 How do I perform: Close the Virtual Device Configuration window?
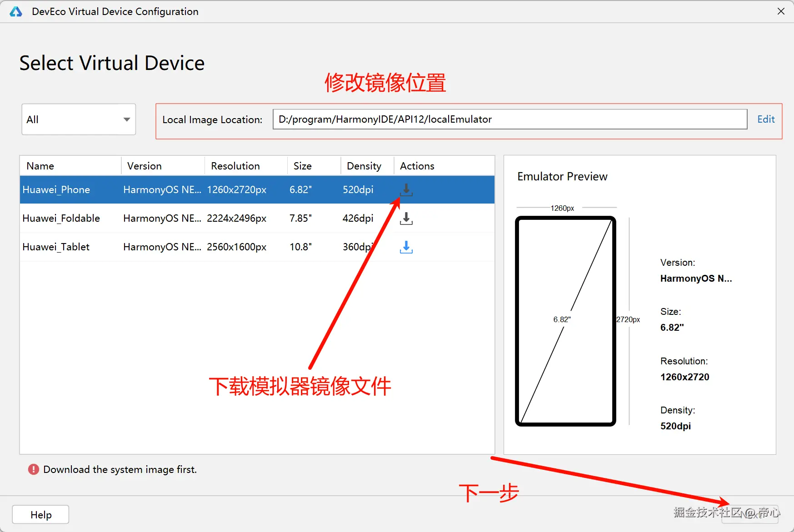click(781, 11)
